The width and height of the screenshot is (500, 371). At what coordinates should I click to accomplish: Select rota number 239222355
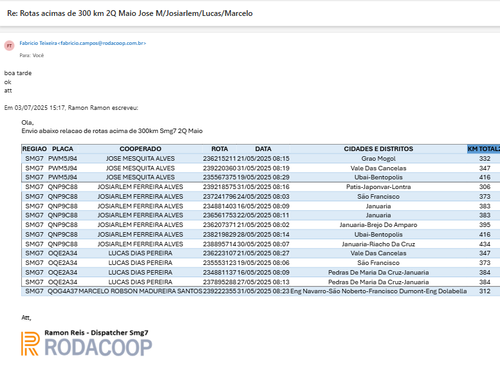tap(219, 291)
